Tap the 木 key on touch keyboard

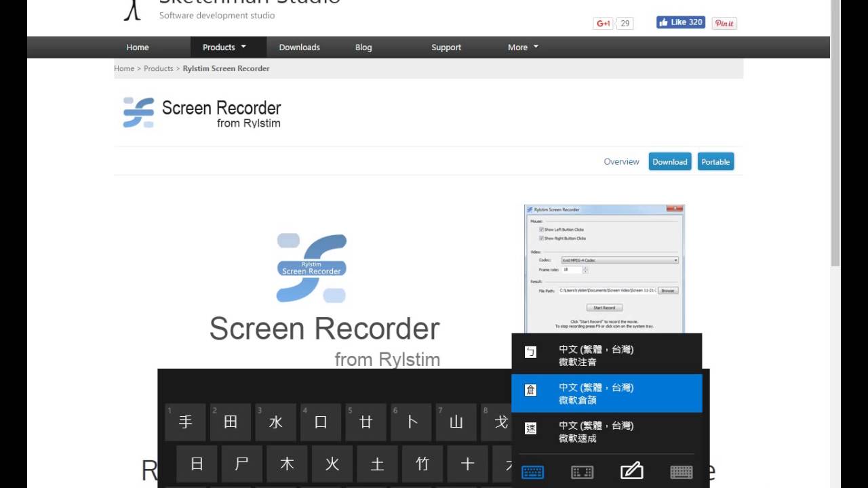tap(287, 464)
